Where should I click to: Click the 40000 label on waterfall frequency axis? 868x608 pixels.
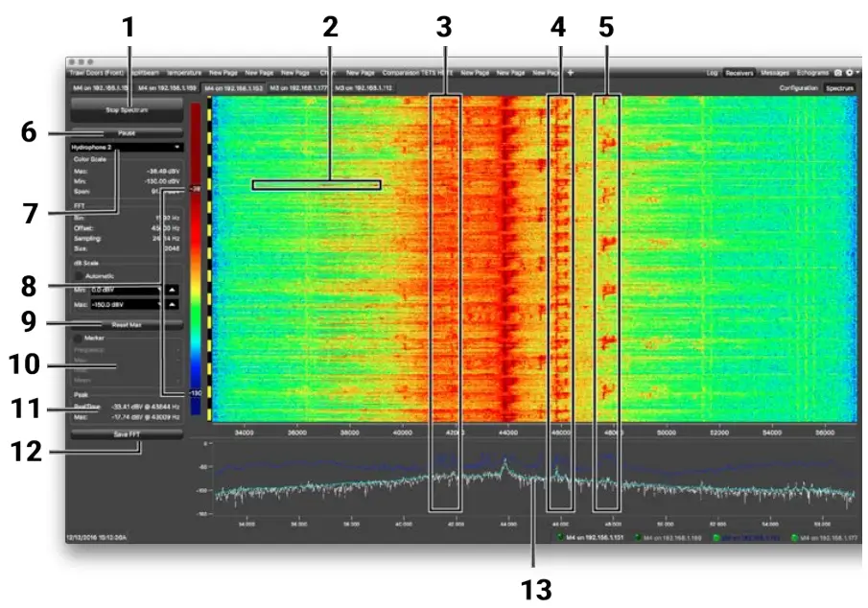click(x=403, y=432)
